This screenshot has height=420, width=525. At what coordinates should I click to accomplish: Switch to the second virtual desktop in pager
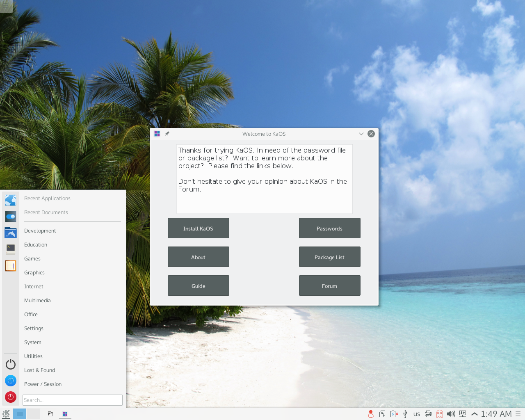pyautogui.click(x=34, y=414)
